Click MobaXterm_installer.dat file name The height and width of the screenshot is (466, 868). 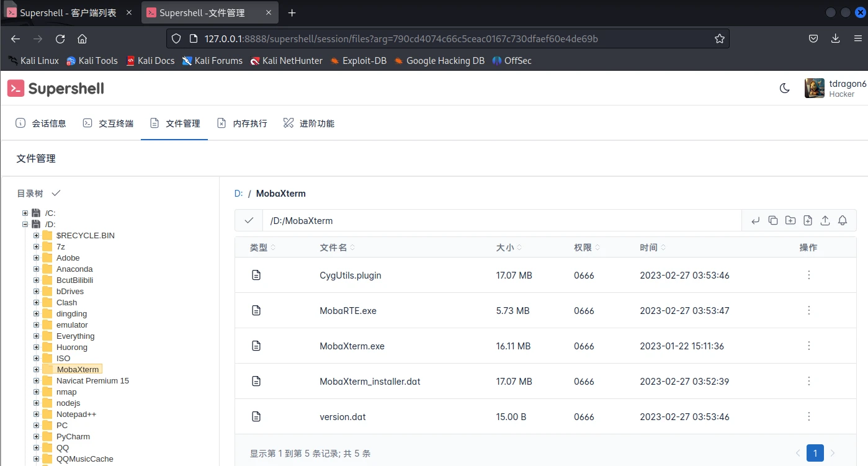370,381
